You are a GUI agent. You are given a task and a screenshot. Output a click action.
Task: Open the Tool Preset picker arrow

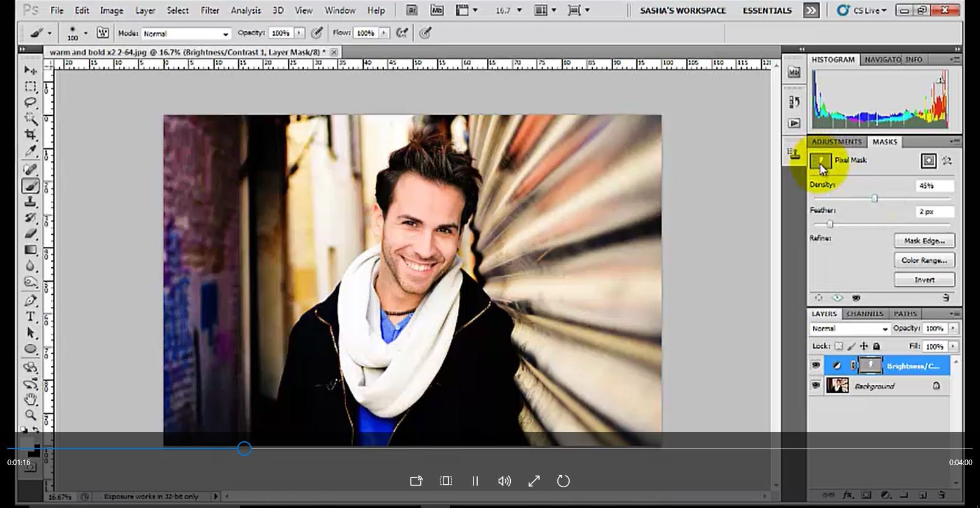(x=49, y=33)
